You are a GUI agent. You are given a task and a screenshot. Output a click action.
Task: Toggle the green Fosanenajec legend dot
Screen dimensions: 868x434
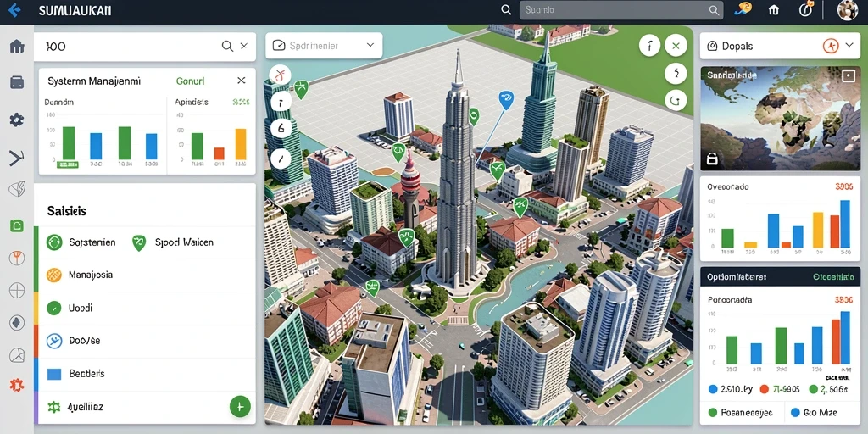coord(712,413)
